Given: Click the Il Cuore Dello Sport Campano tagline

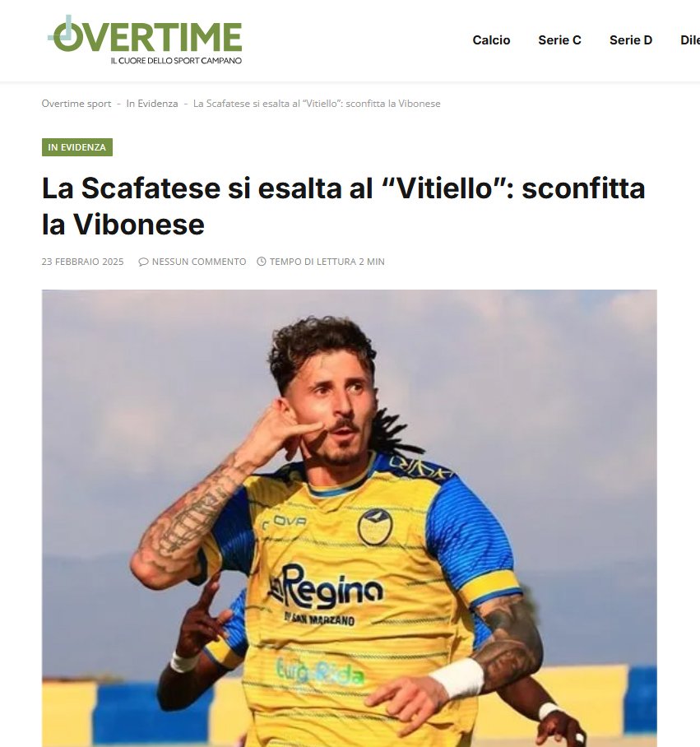Looking at the screenshot, I should [x=176, y=61].
